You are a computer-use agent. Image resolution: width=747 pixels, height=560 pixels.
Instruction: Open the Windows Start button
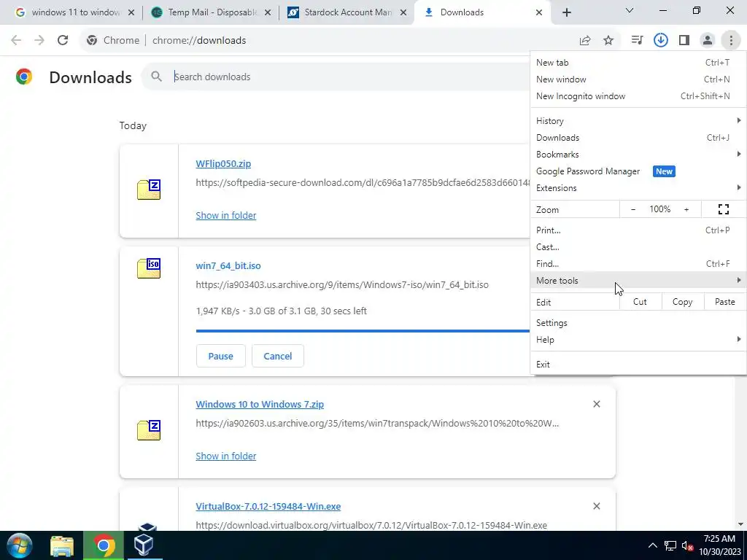(x=20, y=545)
